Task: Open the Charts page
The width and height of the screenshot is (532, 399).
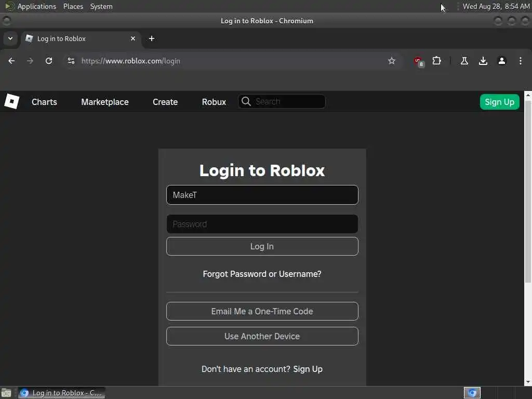Action: (45, 102)
